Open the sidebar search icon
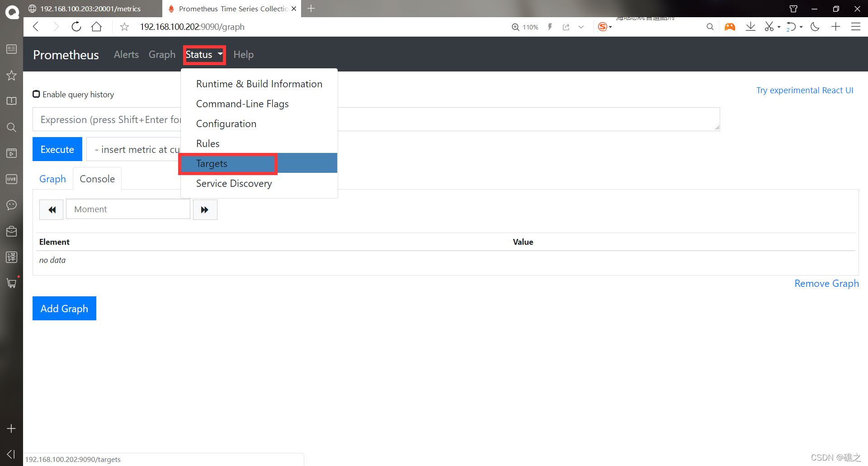 11,127
